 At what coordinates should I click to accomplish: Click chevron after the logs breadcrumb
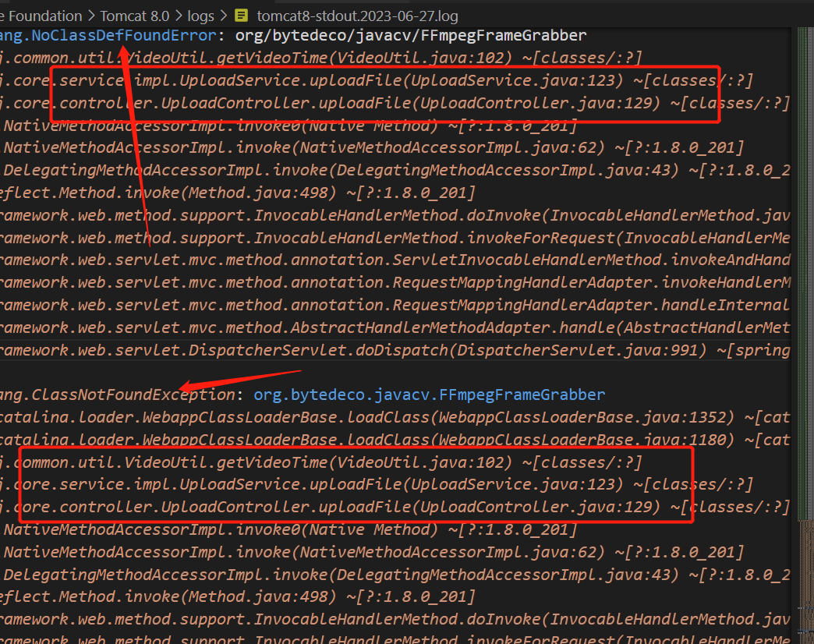pyautogui.click(x=225, y=16)
